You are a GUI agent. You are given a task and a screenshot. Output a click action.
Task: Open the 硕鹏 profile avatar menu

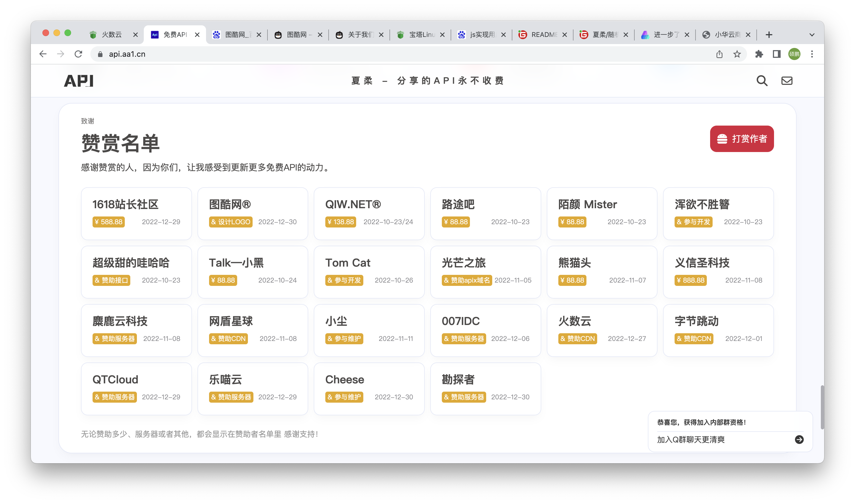click(x=794, y=54)
